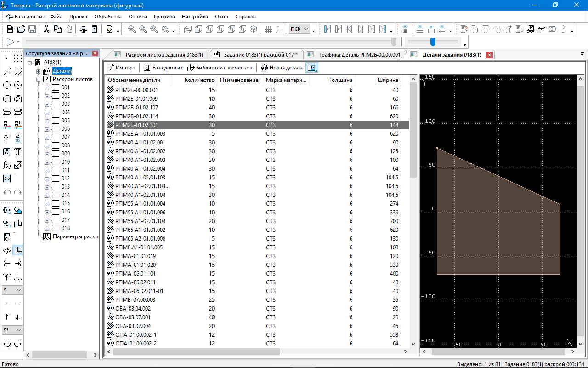Select the f(x) function tool
Viewport: 588px width, 368px height.
pos(7,165)
